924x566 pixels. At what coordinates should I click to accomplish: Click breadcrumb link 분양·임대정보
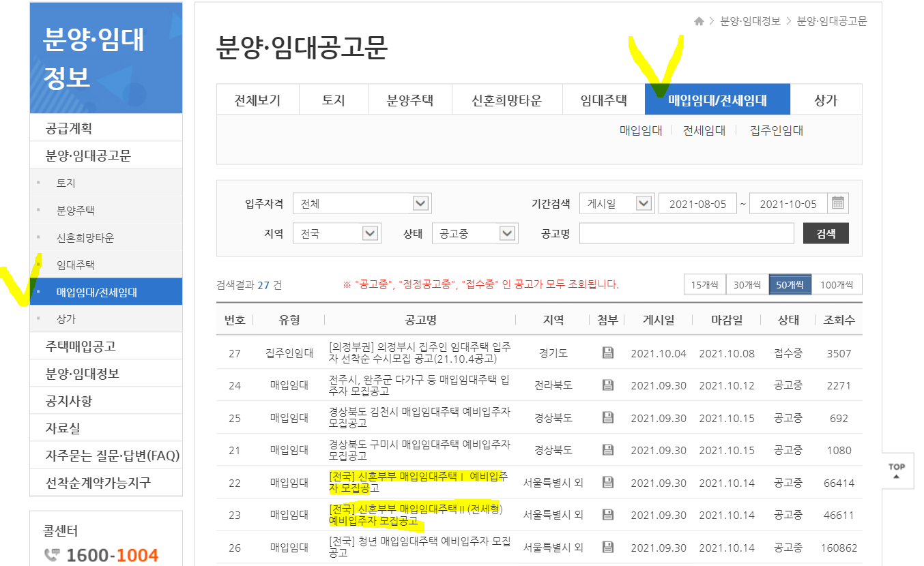tap(750, 21)
